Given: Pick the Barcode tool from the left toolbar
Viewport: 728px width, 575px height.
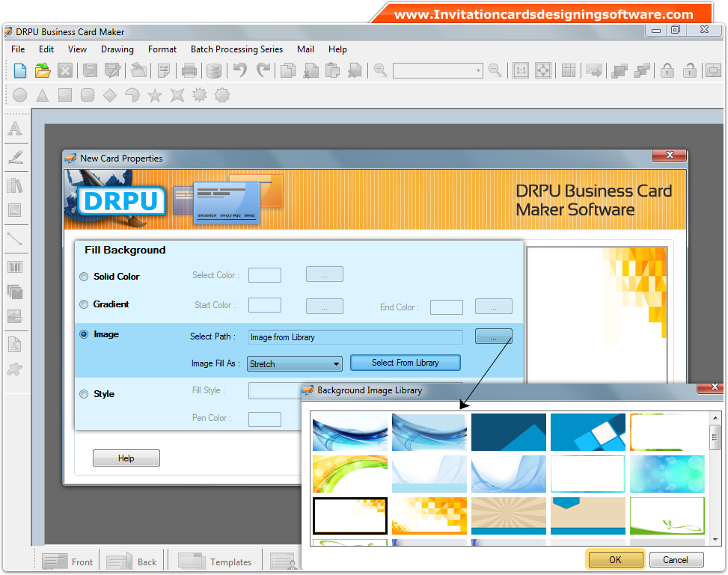Looking at the screenshot, I should pos(16,266).
